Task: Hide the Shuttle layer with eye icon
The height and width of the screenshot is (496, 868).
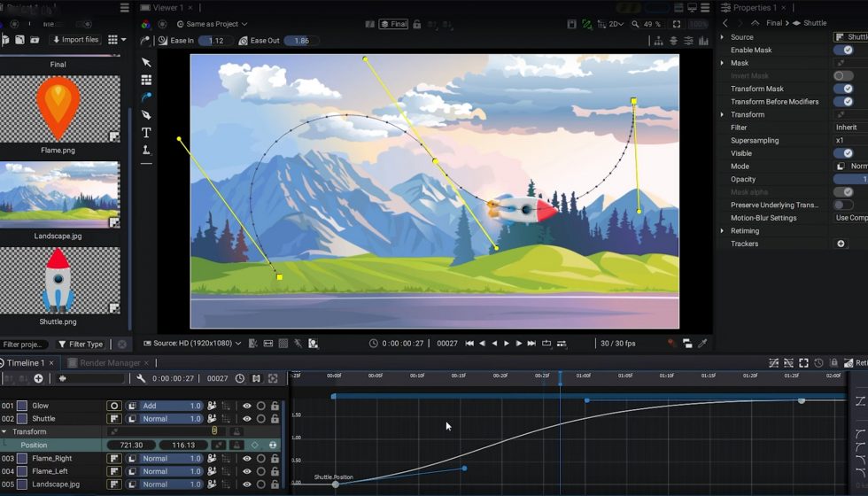Action: 247,418
